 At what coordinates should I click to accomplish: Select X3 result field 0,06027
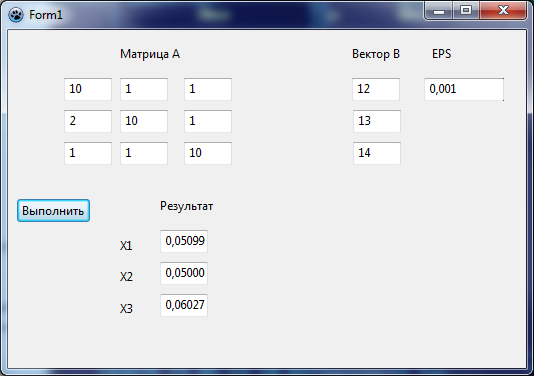pos(184,306)
